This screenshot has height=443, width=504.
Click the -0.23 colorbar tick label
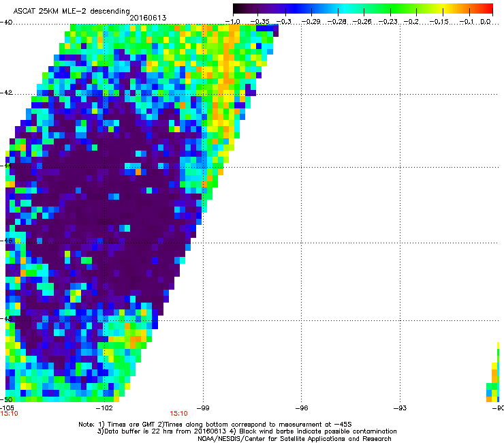tap(388, 22)
